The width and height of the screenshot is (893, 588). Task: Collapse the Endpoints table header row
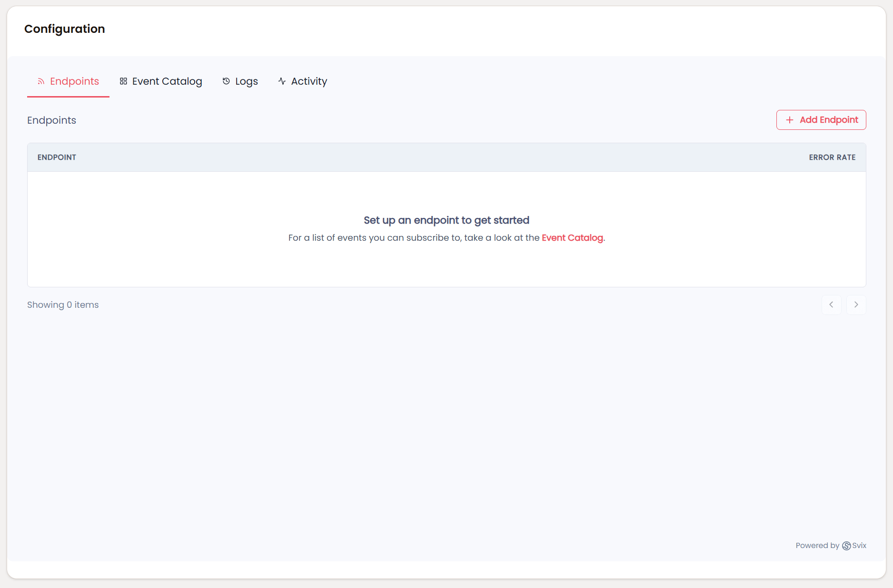(x=446, y=157)
